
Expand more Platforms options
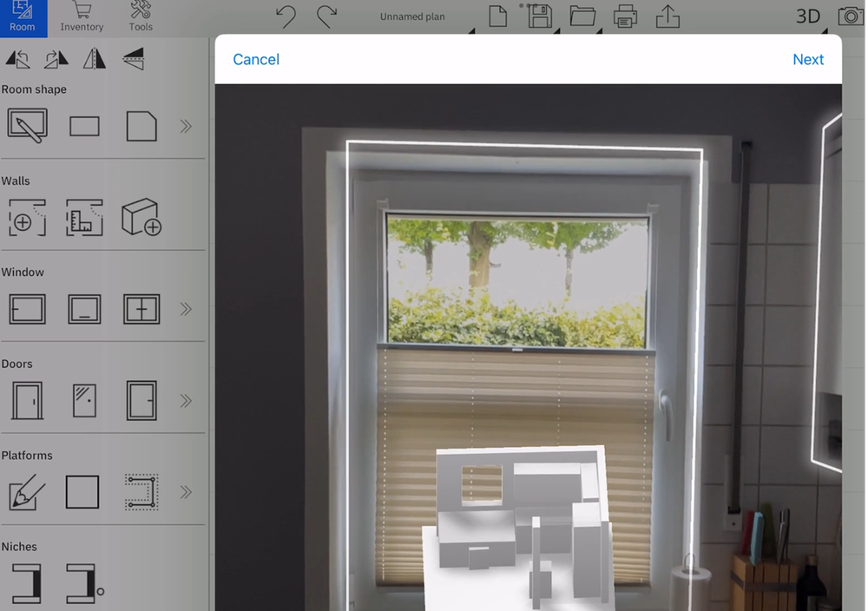[186, 491]
